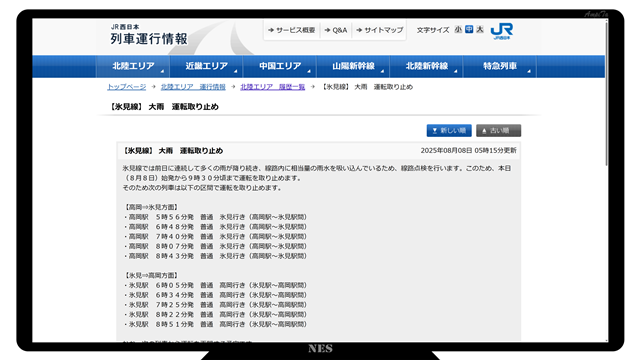Open the Q&A link
640x360 pixels.
(x=336, y=30)
